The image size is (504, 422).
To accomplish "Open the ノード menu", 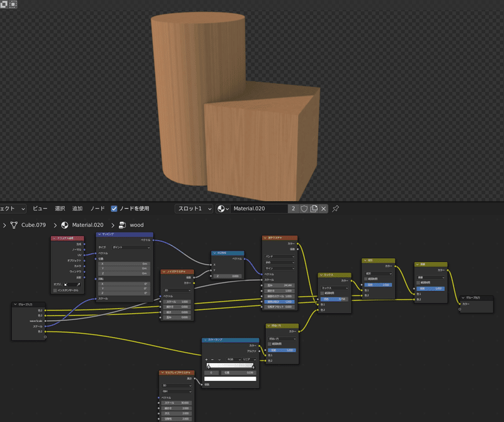I will tap(98, 208).
